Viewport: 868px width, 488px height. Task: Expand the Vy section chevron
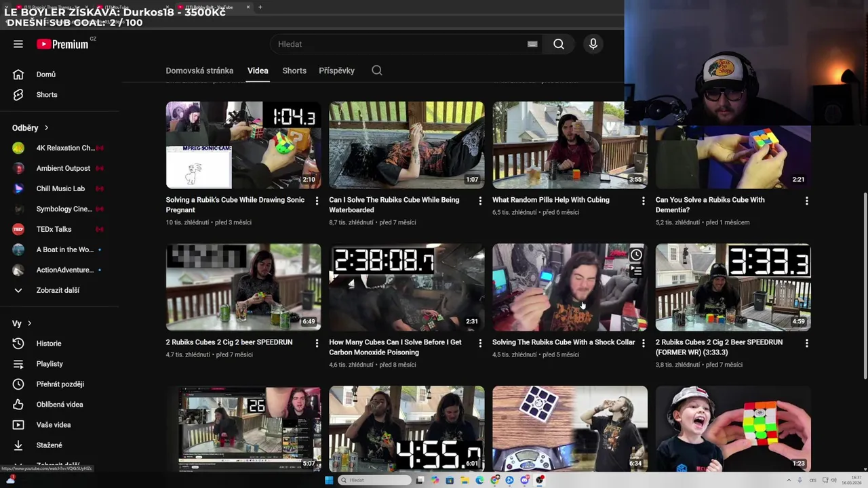coord(29,323)
